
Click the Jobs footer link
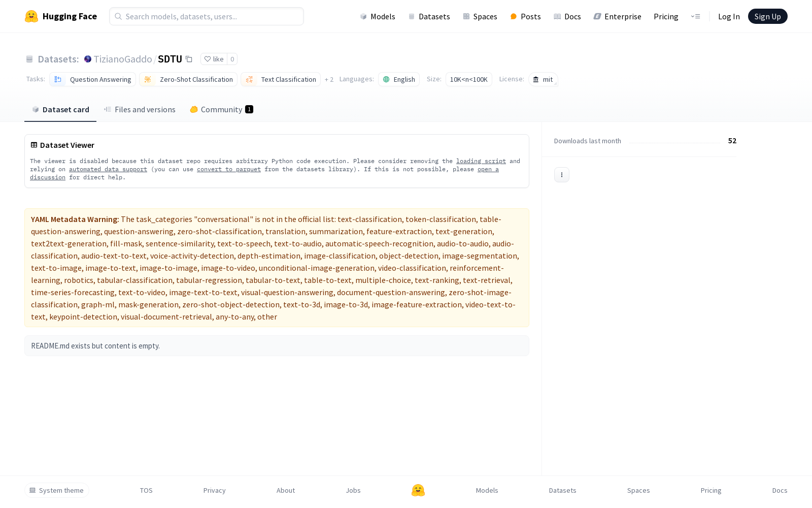click(353, 490)
